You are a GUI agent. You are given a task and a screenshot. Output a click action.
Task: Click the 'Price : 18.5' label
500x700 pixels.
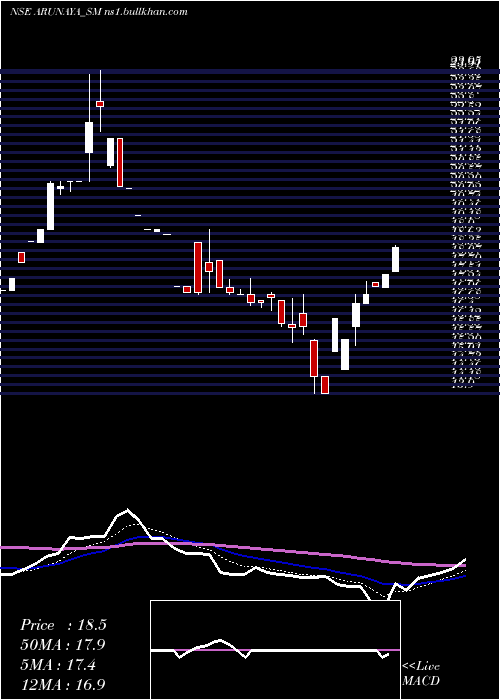[63, 625]
